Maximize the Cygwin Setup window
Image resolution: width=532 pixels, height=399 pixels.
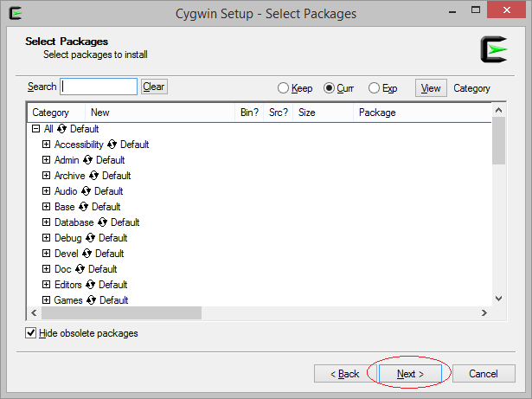point(476,10)
